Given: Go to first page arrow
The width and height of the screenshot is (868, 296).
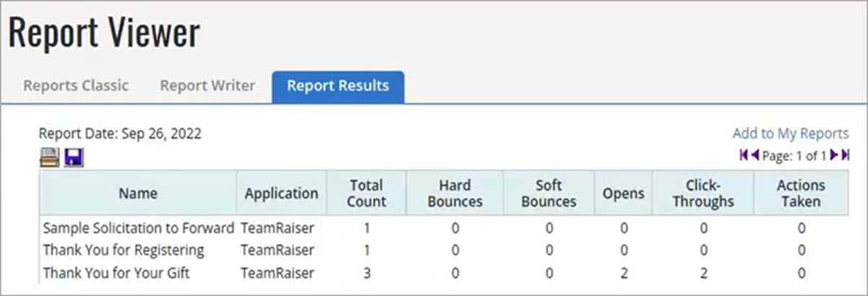Looking at the screenshot, I should pyautogui.click(x=744, y=154).
